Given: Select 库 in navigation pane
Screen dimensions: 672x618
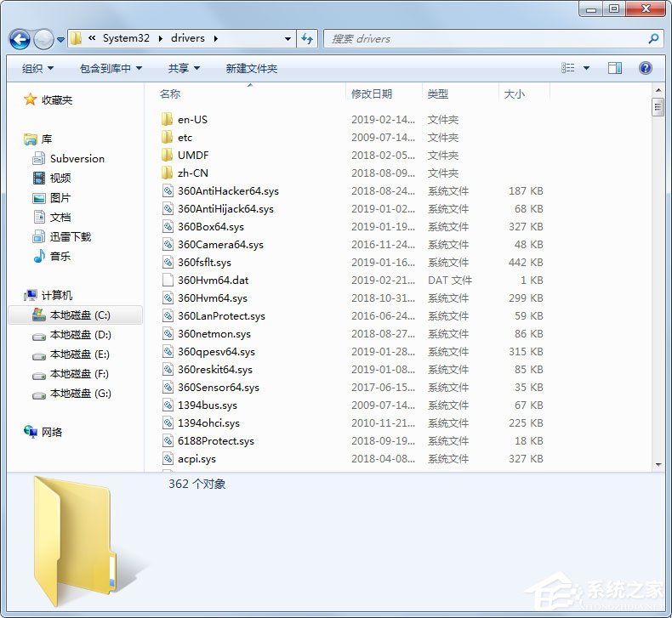Looking at the screenshot, I should [46, 139].
